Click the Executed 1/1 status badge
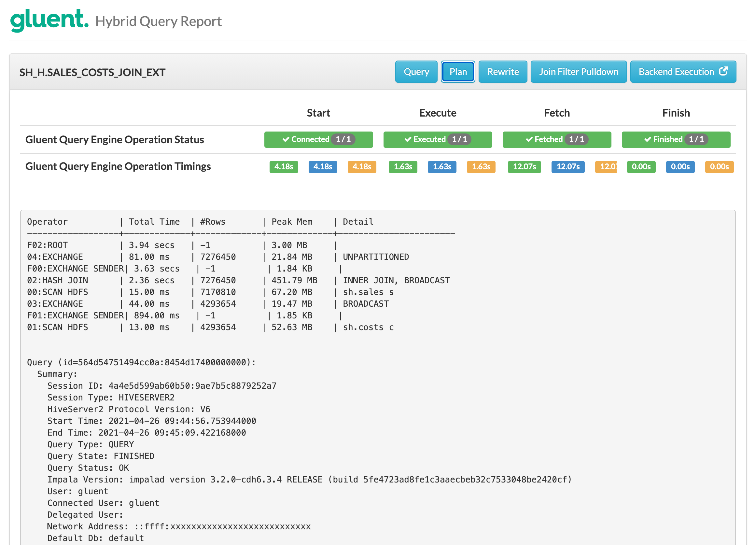Screen dimensions: 756x545 pyautogui.click(x=437, y=139)
